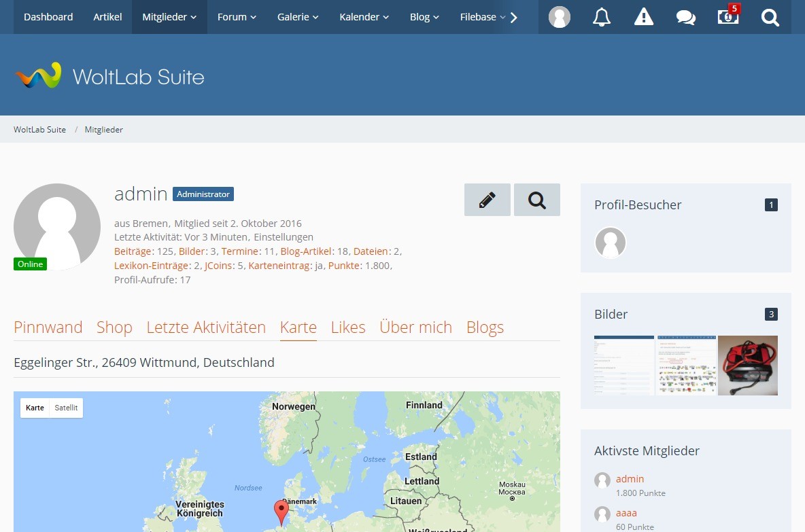Click avatar next to aaaa member
Screen dimensions: 805x532
point(602,514)
